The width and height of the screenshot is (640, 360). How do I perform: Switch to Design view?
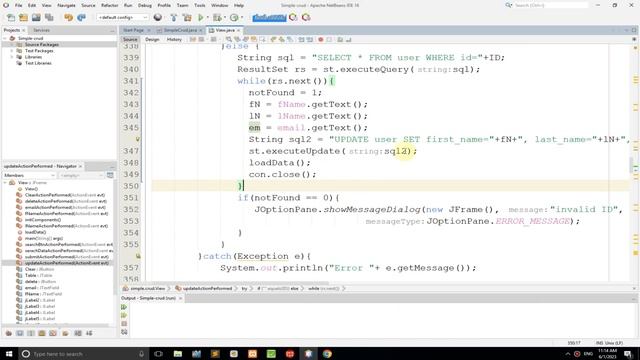152,40
